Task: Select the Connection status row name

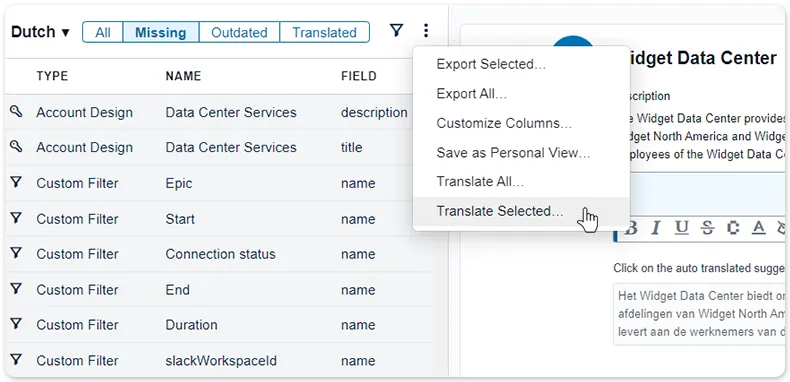Action: click(x=221, y=254)
